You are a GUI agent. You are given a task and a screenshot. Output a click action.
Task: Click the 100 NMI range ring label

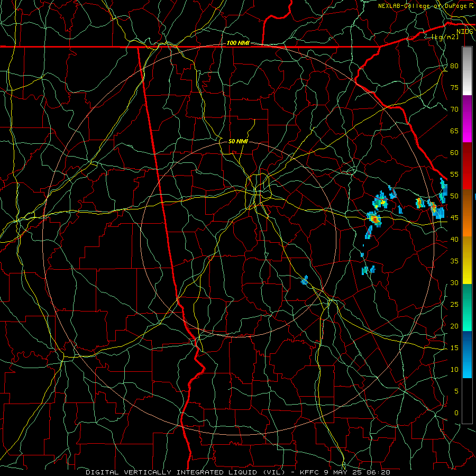(x=238, y=43)
